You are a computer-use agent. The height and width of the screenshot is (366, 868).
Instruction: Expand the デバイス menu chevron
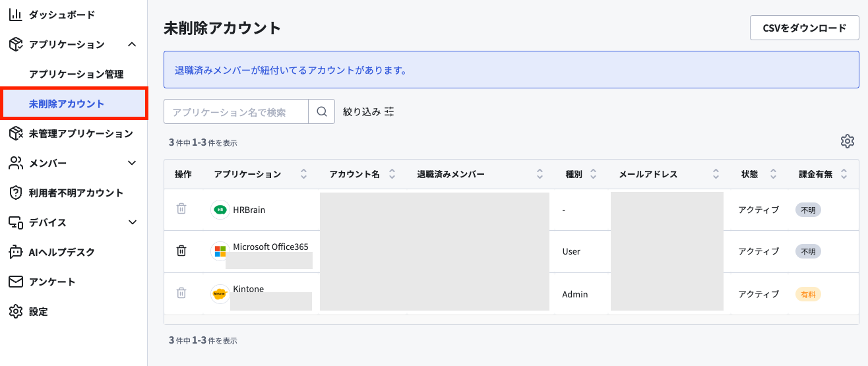[132, 222]
